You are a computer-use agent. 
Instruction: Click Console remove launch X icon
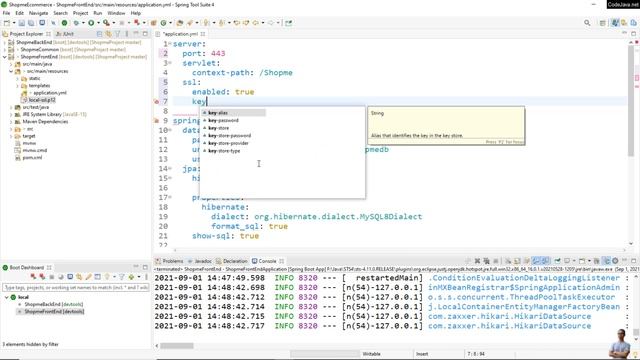tap(477, 261)
